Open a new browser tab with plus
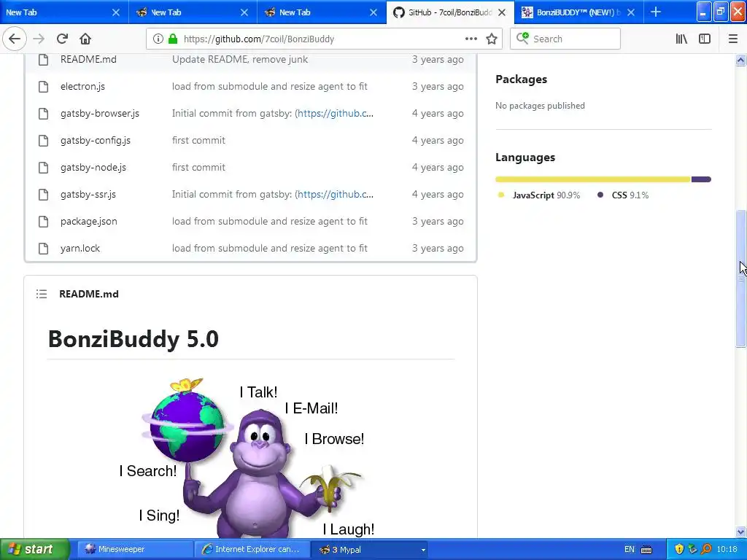 click(x=656, y=12)
